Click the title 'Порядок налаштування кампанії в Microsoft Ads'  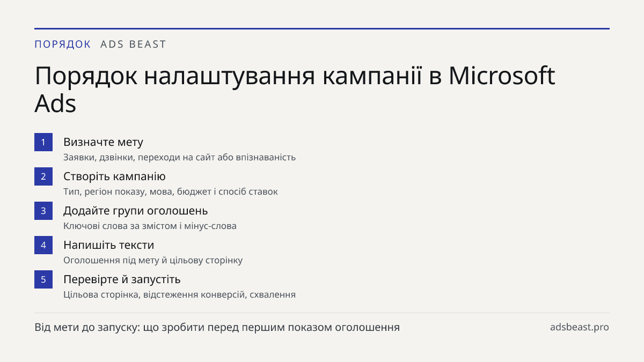click(295, 90)
